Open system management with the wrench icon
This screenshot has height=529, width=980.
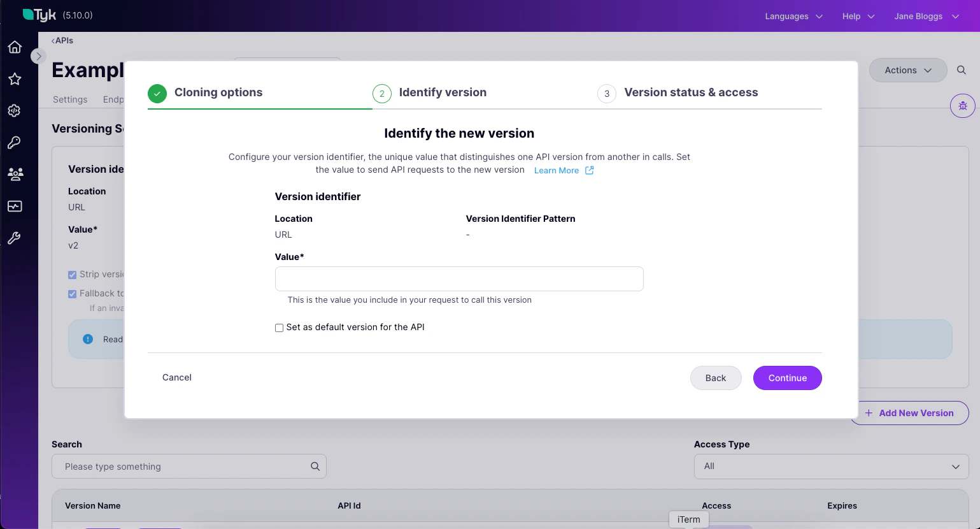click(14, 238)
